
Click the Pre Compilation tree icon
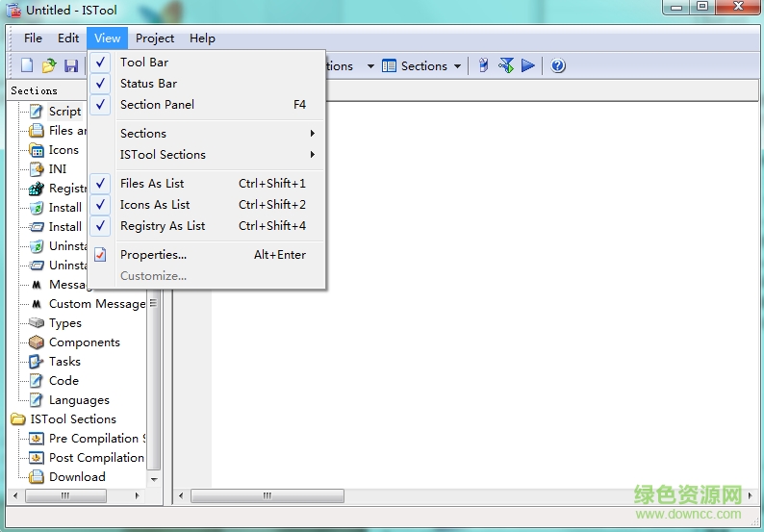(36, 439)
